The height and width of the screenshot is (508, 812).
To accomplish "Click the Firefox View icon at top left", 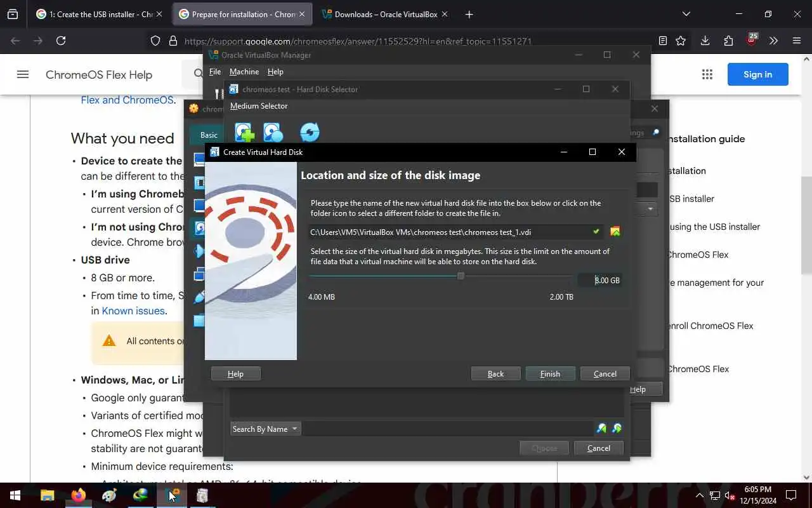I will [13, 14].
